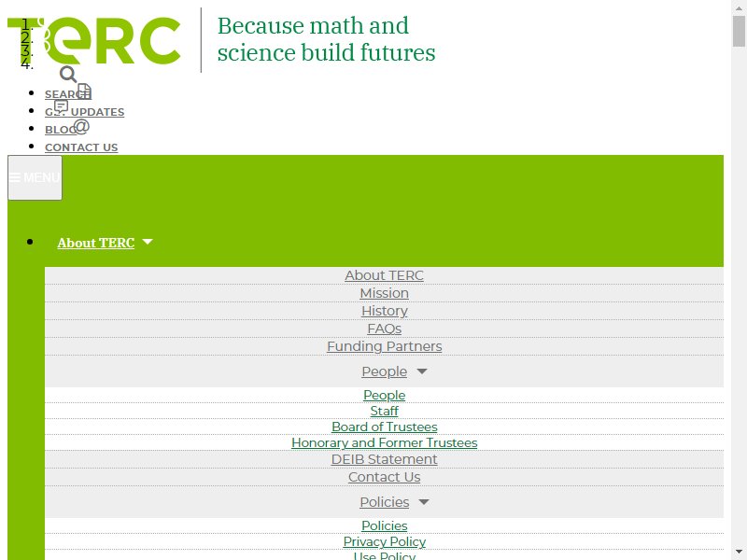The width and height of the screenshot is (747, 560).
Task: Open the Privacy Policy link
Action: pyautogui.click(x=384, y=541)
